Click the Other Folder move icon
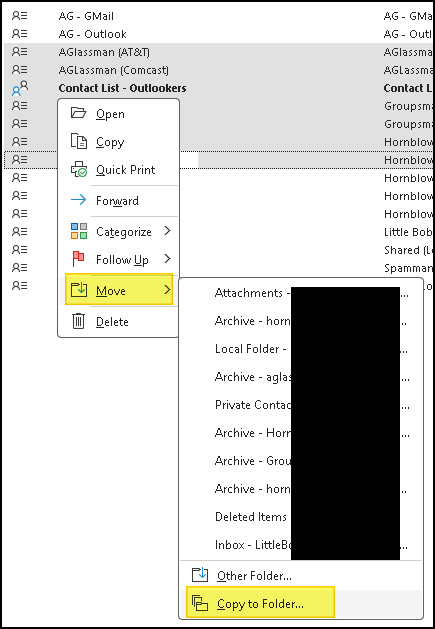 click(199, 575)
